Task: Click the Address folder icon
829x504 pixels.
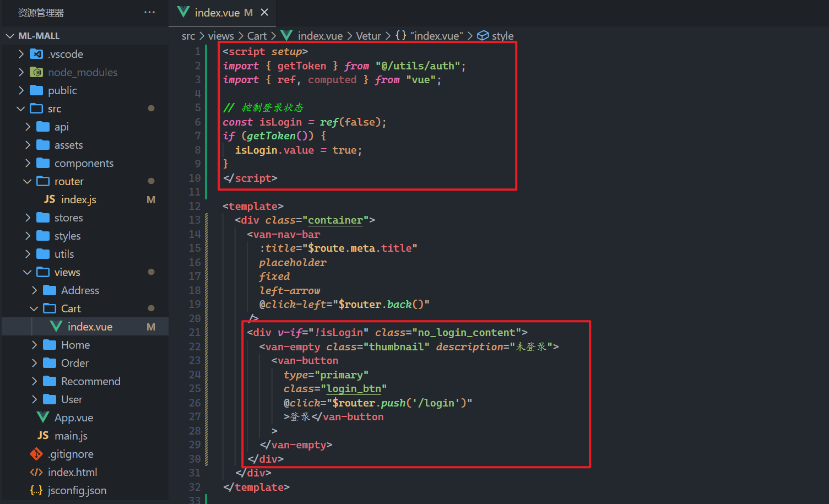Action: [x=50, y=290]
